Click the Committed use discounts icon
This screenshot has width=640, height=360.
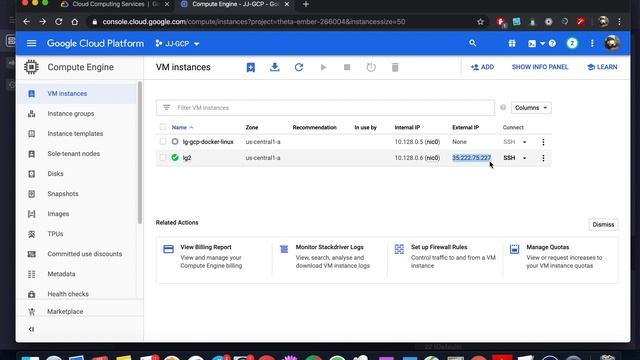point(31,254)
